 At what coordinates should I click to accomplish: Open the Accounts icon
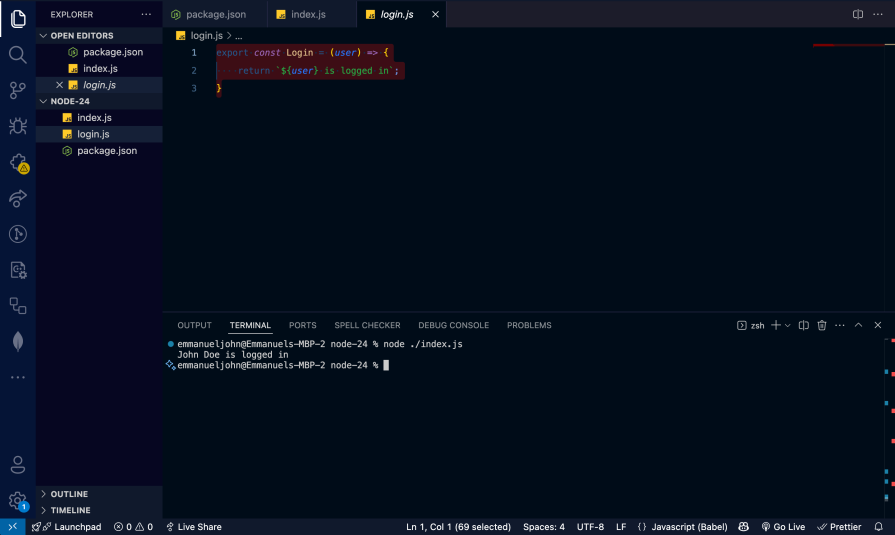[x=18, y=465]
